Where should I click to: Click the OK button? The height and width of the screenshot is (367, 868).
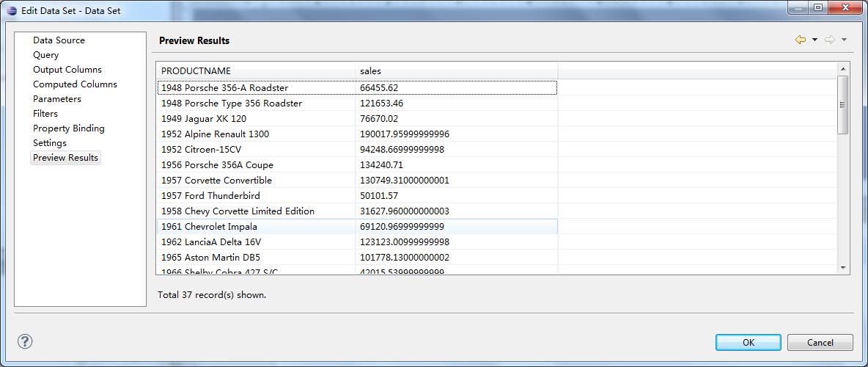pyautogui.click(x=749, y=343)
